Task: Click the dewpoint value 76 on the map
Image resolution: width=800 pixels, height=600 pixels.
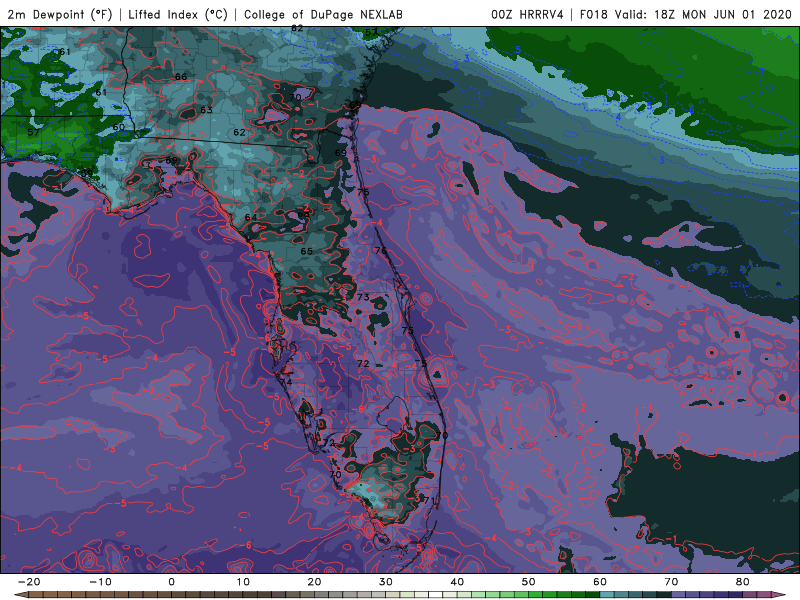Action: [x=381, y=251]
